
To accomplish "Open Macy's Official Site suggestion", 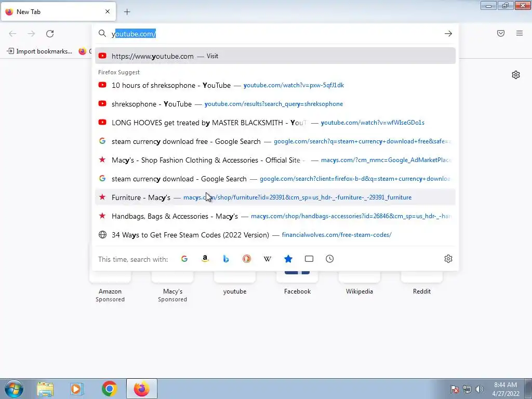I will click(275, 160).
